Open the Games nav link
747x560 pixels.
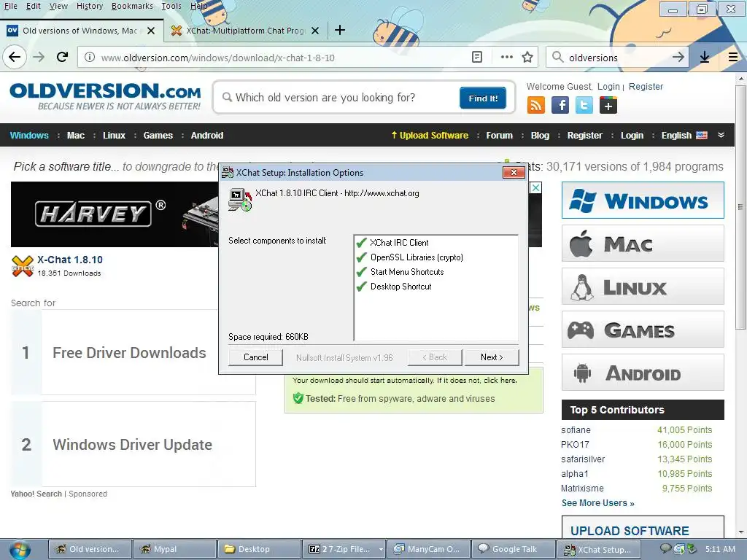point(158,135)
